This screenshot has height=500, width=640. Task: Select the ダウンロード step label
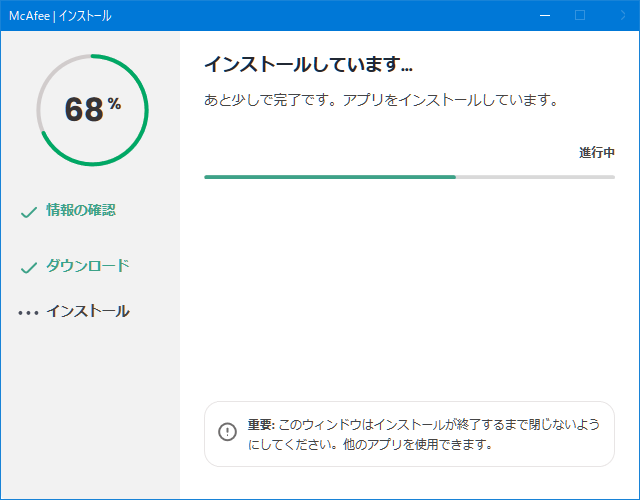click(88, 265)
